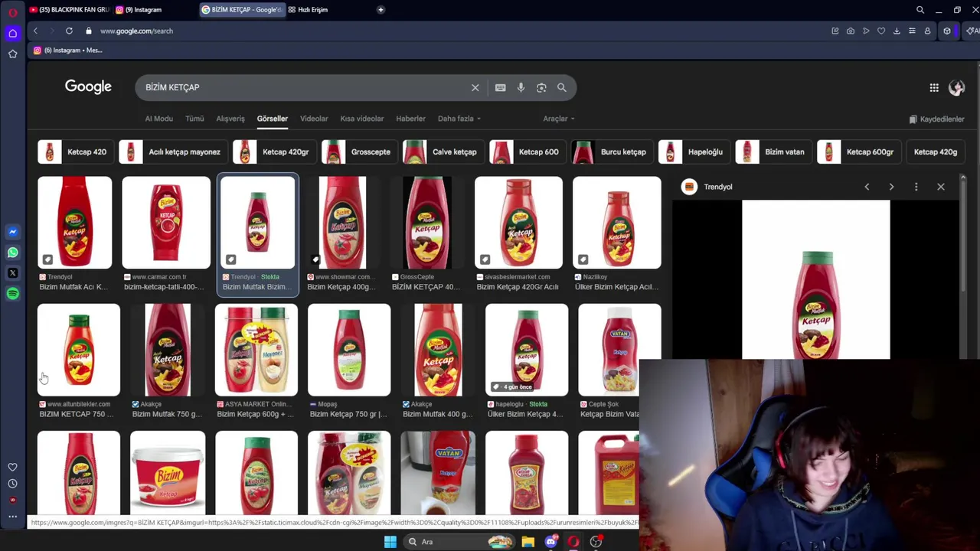Open the on-screen keyboard input tool
Screen dimensions: 980x551
500,87
